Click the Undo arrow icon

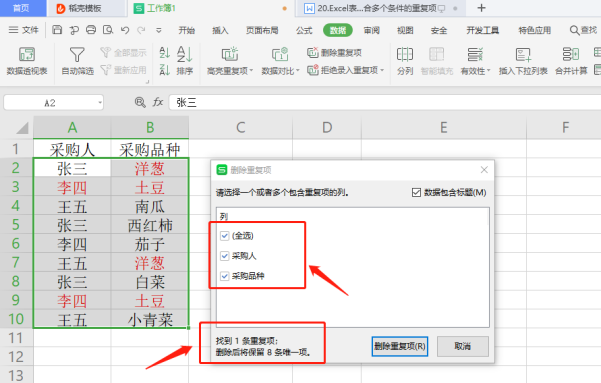tap(125, 30)
